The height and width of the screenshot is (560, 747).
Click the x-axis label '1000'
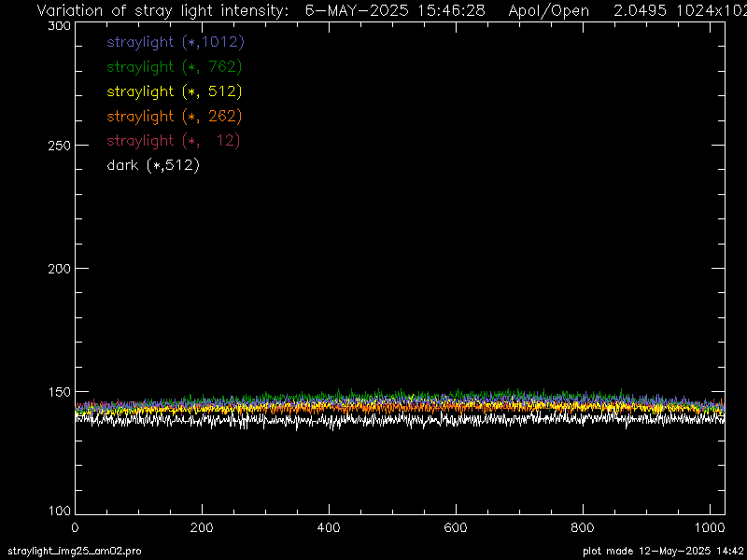(x=710, y=527)
